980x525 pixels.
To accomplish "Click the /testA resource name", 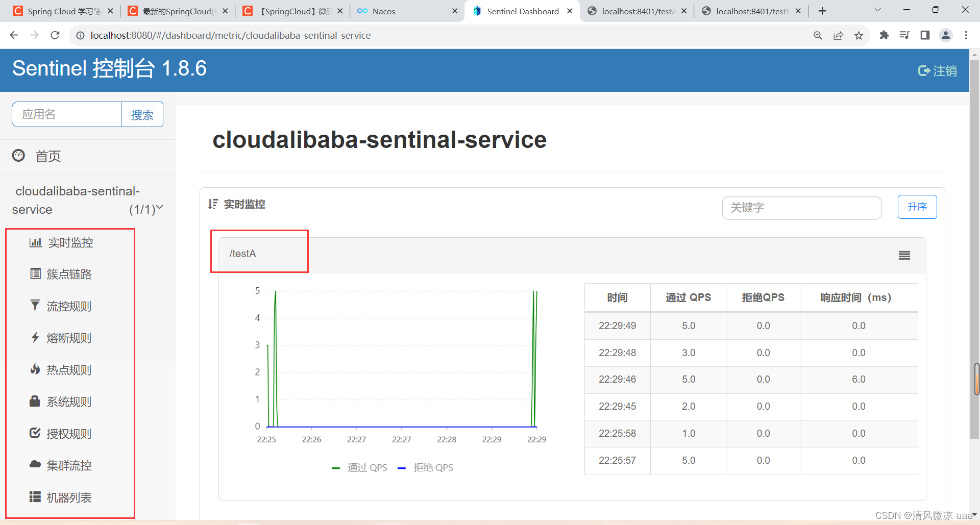I will (x=242, y=254).
